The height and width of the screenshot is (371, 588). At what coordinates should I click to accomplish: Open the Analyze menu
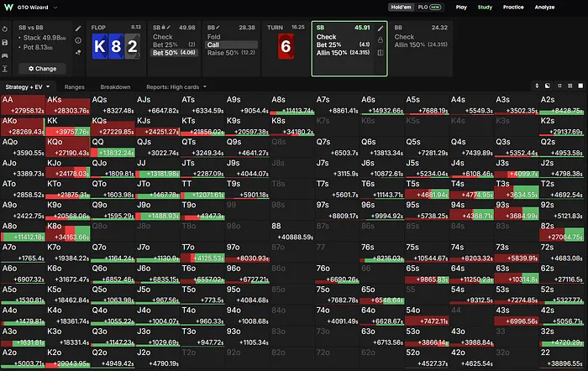pyautogui.click(x=544, y=7)
